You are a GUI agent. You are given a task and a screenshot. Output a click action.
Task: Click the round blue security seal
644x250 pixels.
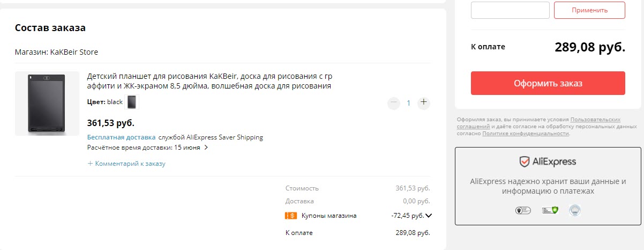575,210
